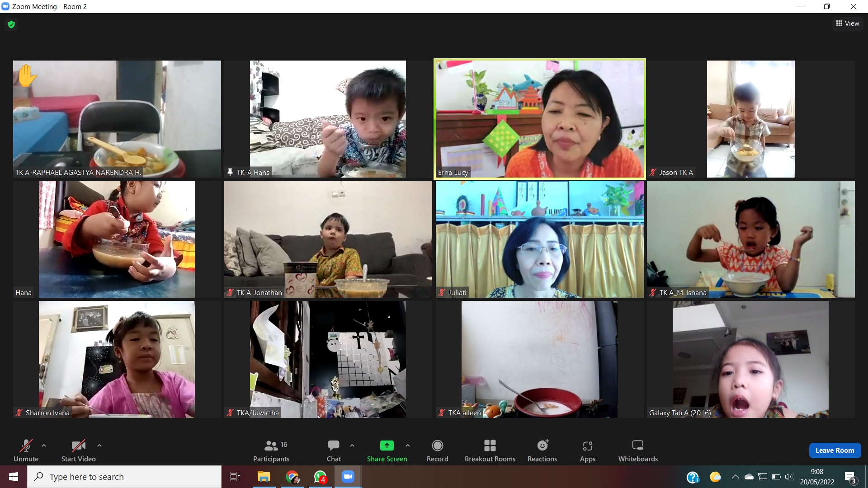The image size is (868, 488).
Task: Click muted mic icon beside TK A-Jonathan
Action: pyautogui.click(x=230, y=292)
